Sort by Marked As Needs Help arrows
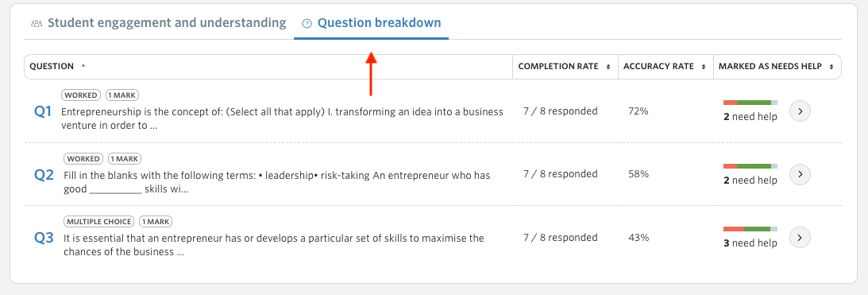This screenshot has width=868, height=295. [831, 67]
